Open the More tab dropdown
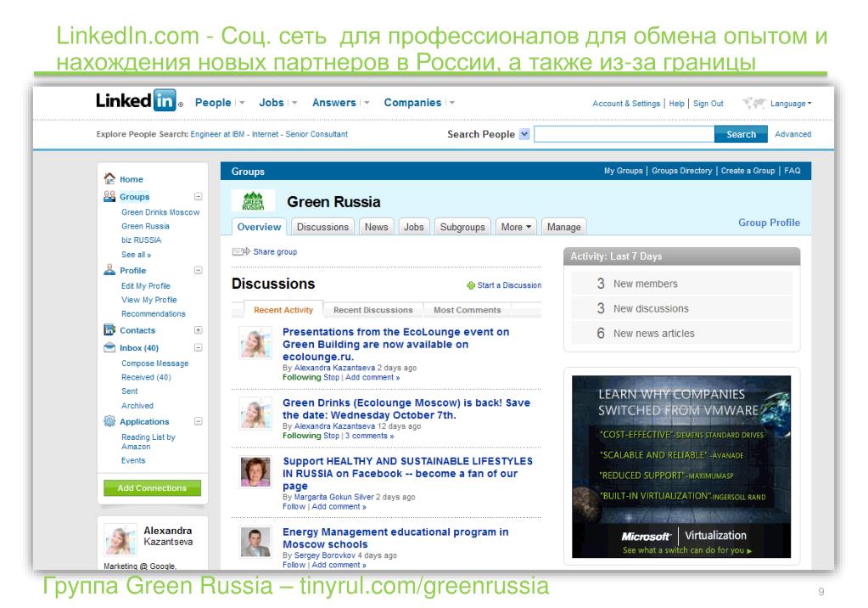Image resolution: width=868 pixels, height=608 pixels. click(516, 227)
